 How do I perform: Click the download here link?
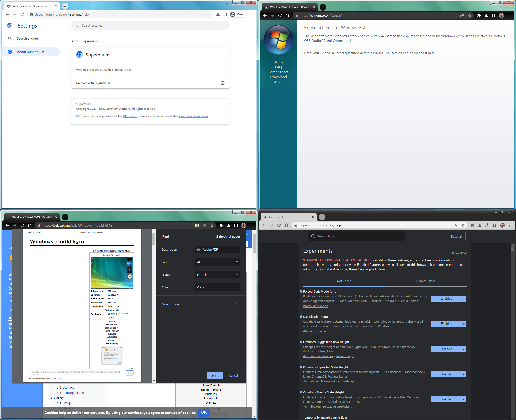click(431, 53)
